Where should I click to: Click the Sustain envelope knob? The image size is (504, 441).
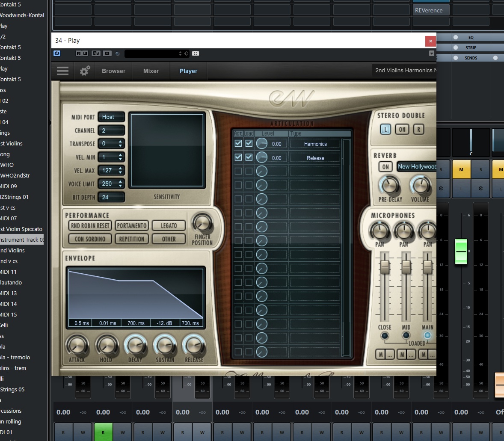click(x=165, y=346)
